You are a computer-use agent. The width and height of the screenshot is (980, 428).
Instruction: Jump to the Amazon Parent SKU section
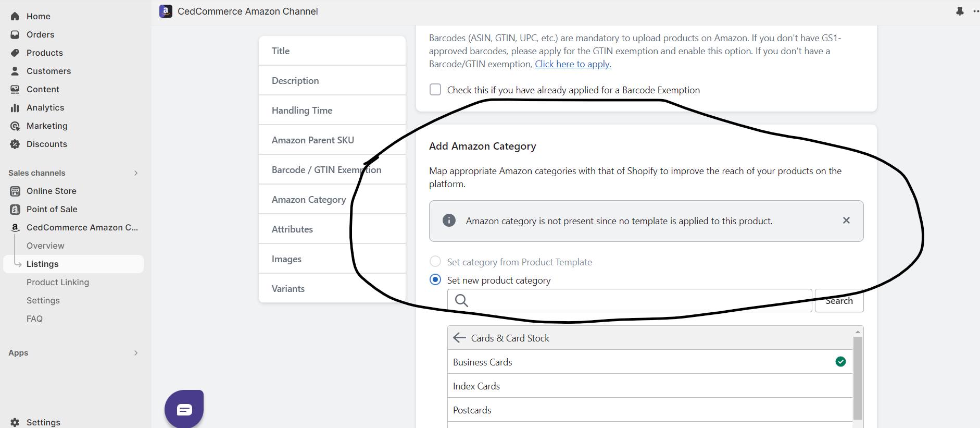(x=332, y=140)
